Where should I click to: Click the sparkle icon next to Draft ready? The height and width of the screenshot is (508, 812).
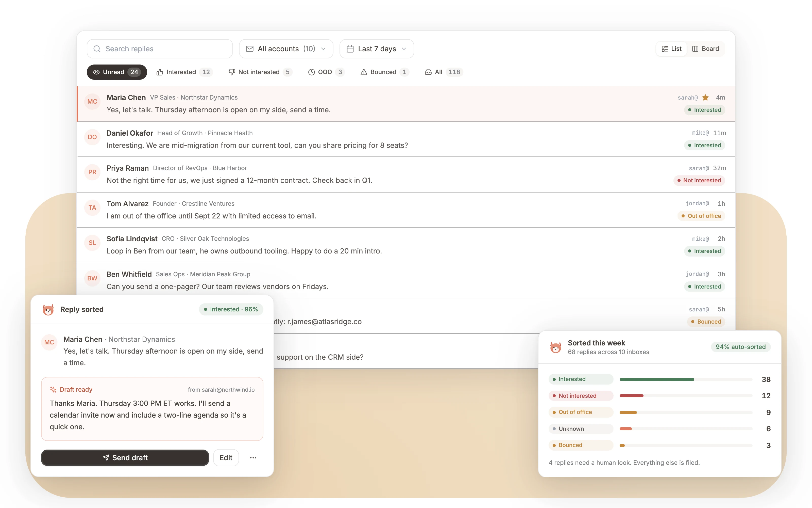point(53,389)
